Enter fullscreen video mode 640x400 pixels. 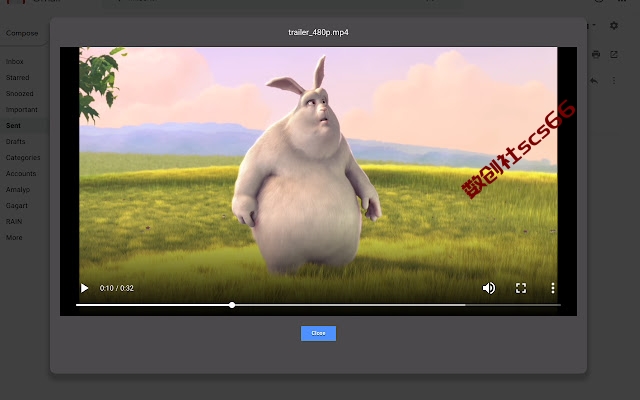(x=520, y=288)
